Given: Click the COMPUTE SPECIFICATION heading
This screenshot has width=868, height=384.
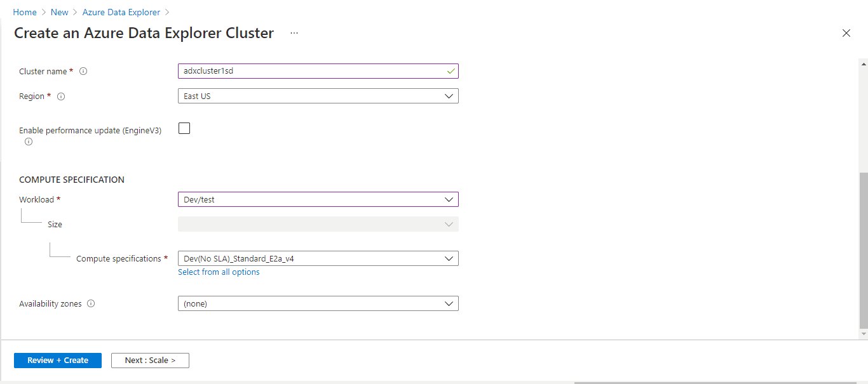Looking at the screenshot, I should (72, 180).
